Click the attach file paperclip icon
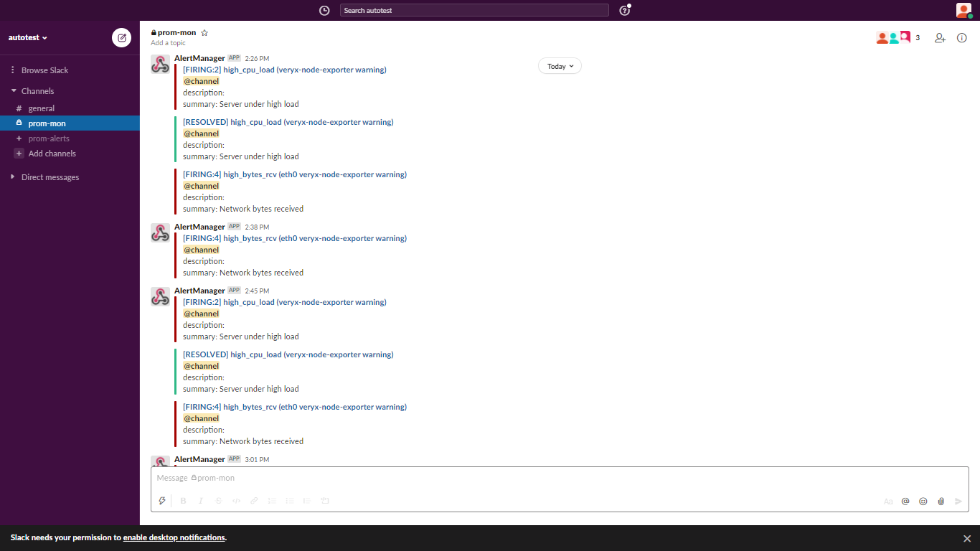Viewport: 980px width, 551px height. point(941,501)
